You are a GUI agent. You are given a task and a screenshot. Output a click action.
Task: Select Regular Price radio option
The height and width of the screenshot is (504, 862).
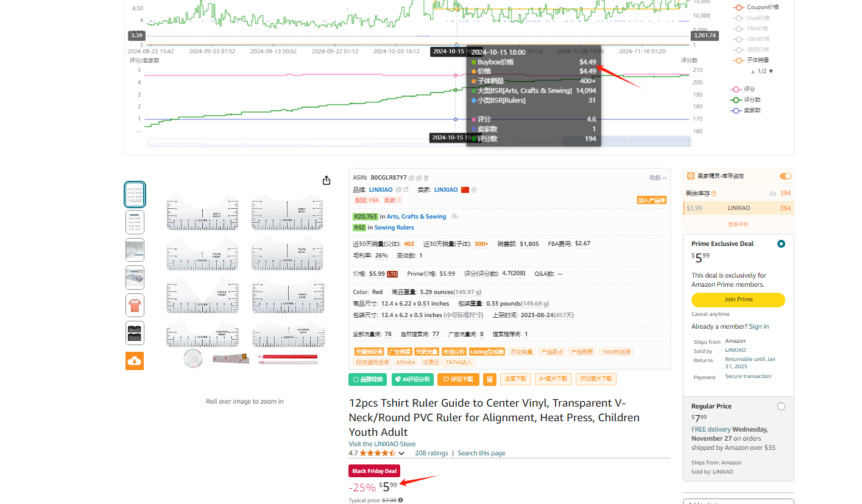coord(781,406)
